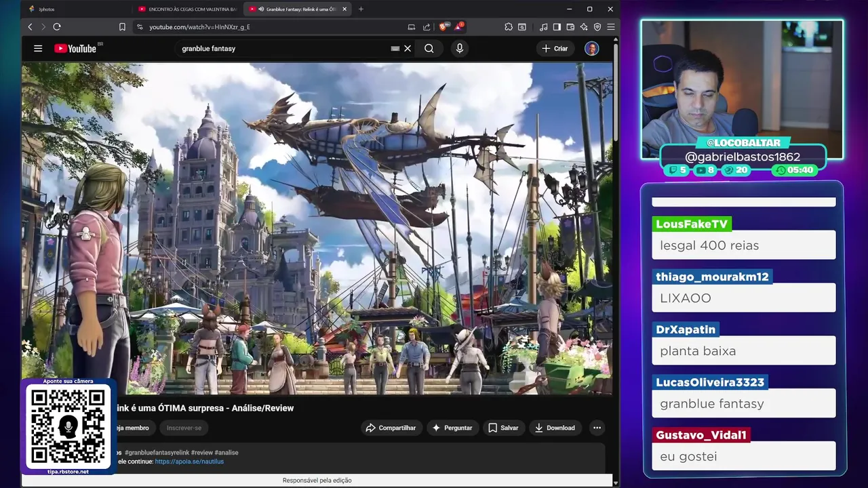The image size is (868, 488).
Task: Go back with the browser back arrow
Action: point(30,27)
